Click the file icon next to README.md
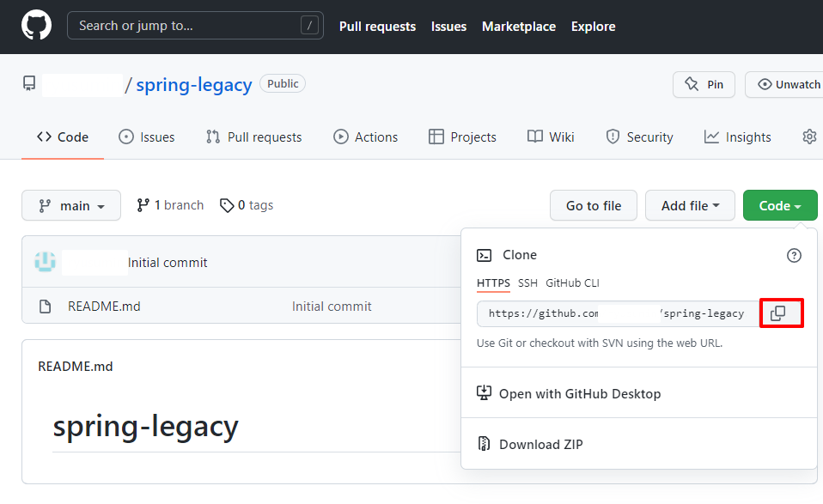This screenshot has height=504, width=823. [46, 307]
